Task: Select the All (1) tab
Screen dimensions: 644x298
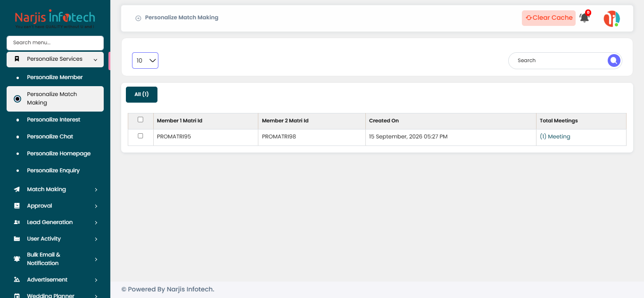Action: pos(141,95)
